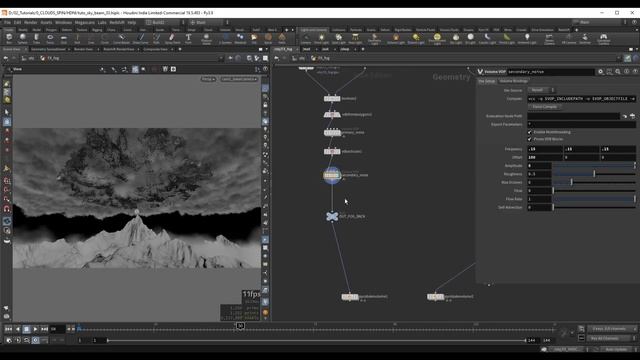
Task: Click the Amplitude value field
Action: 540,166
